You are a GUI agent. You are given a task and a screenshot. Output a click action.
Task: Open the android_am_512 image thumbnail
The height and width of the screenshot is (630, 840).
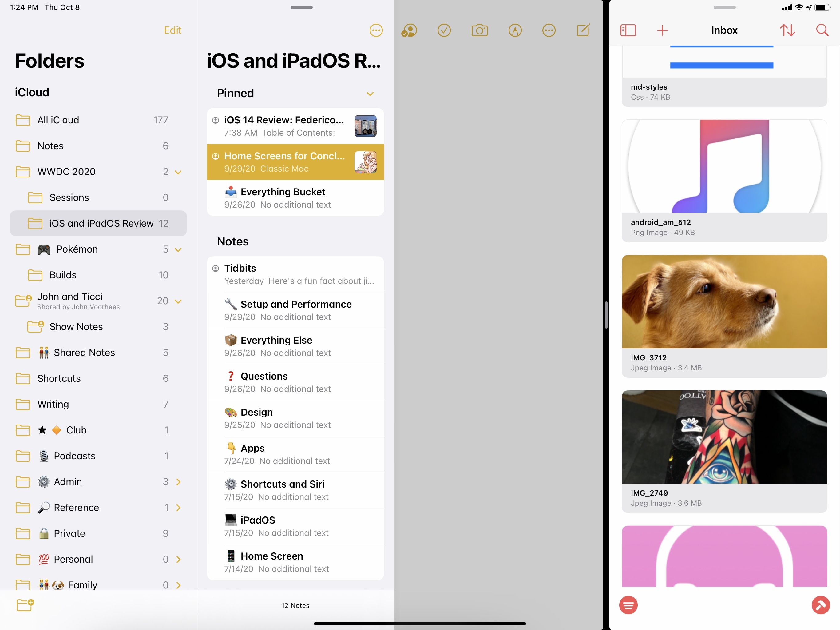(x=724, y=166)
